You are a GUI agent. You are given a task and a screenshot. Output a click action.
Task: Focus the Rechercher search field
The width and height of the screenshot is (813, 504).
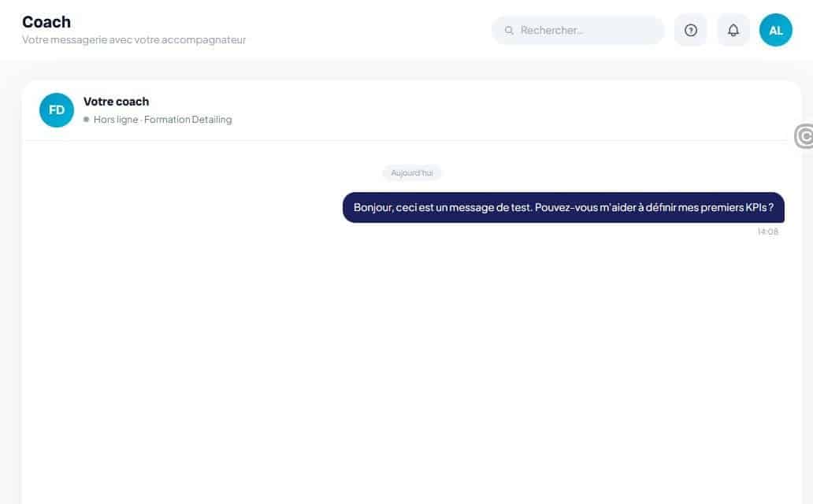(x=577, y=30)
